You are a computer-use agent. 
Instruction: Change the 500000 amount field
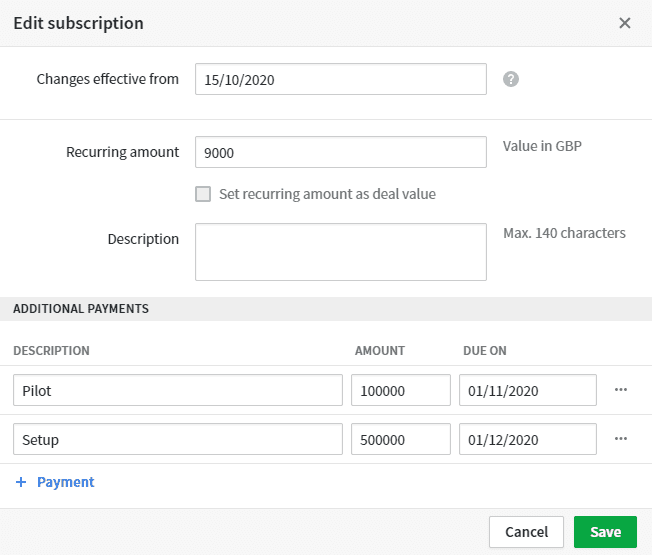coord(401,439)
